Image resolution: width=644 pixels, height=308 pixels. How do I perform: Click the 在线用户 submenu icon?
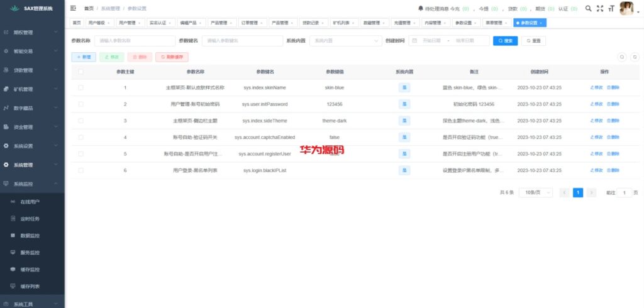13,202
